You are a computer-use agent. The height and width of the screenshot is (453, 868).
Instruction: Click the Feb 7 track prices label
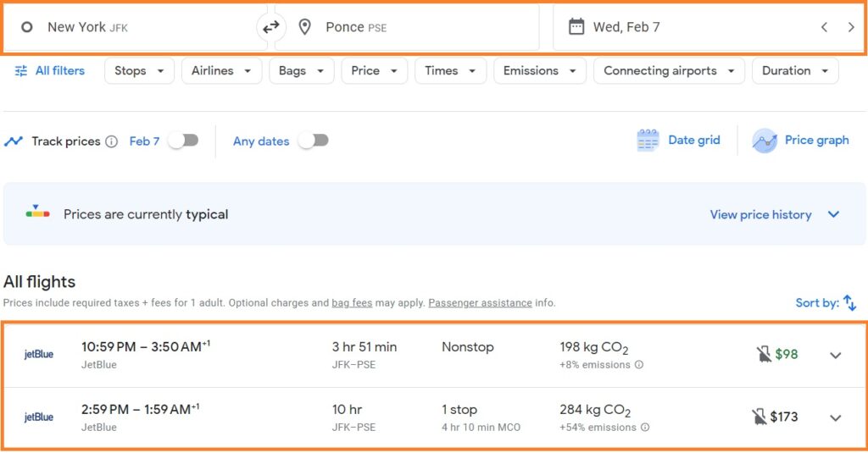click(x=144, y=141)
